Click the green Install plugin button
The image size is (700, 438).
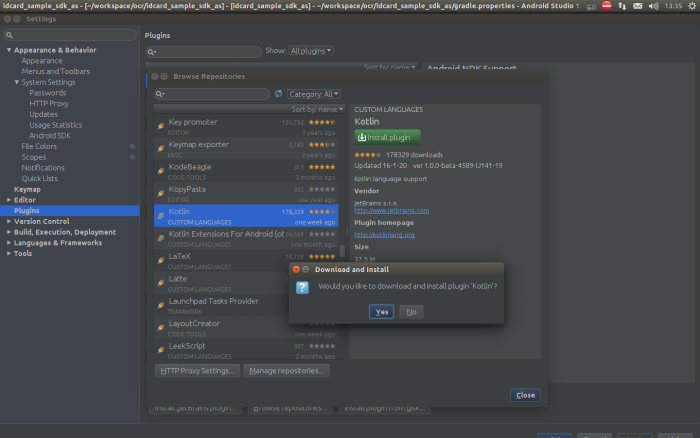pyautogui.click(x=387, y=137)
